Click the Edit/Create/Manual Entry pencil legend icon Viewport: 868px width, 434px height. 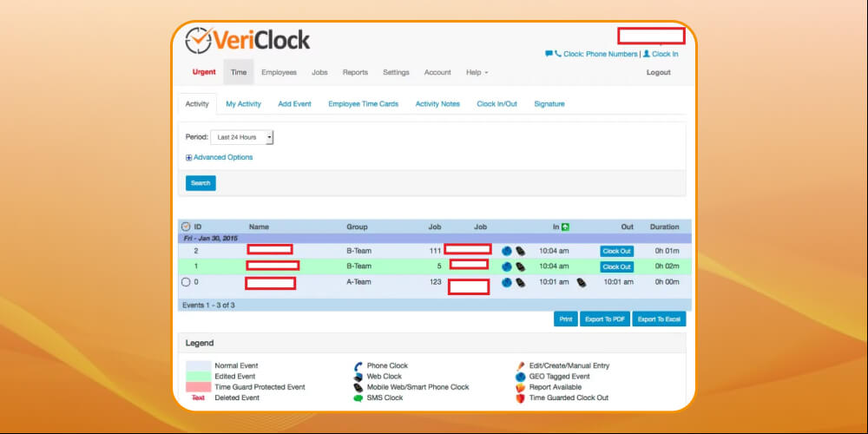[520, 366]
